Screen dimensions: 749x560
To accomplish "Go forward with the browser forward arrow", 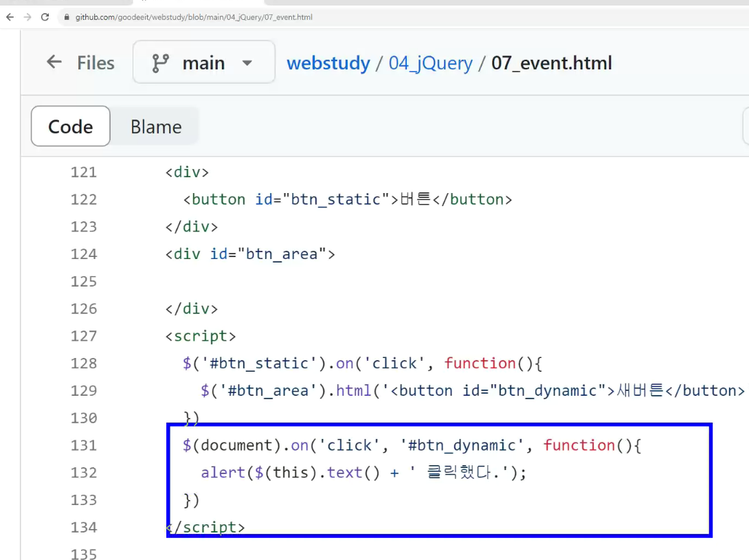I will point(27,17).
